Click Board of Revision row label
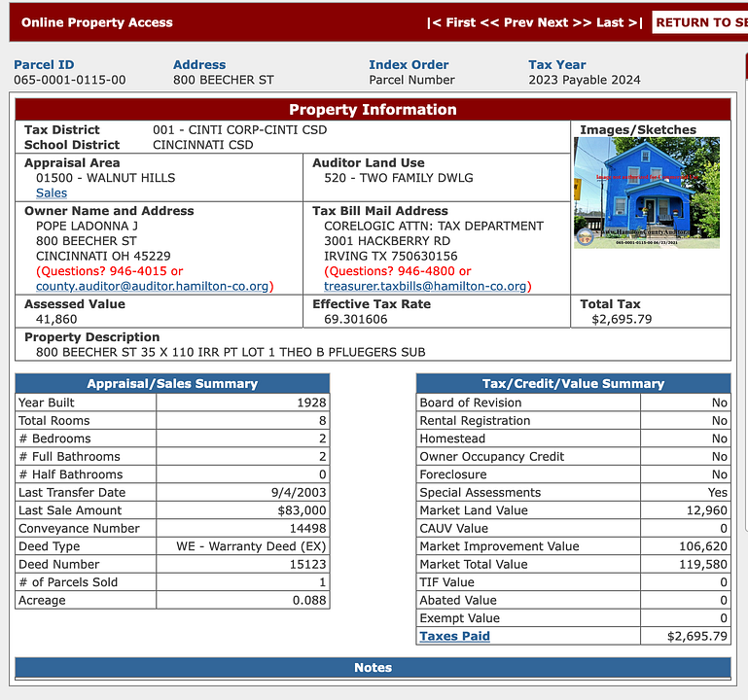 click(x=471, y=402)
